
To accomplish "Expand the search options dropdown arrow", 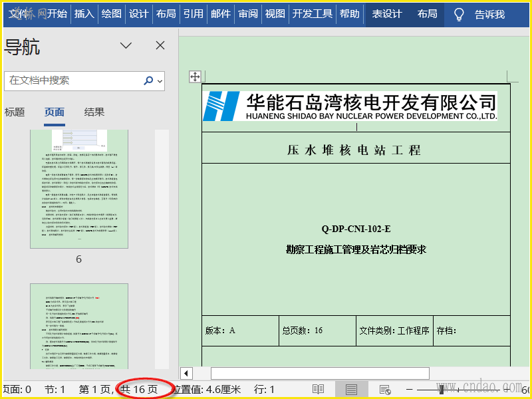I will point(160,81).
